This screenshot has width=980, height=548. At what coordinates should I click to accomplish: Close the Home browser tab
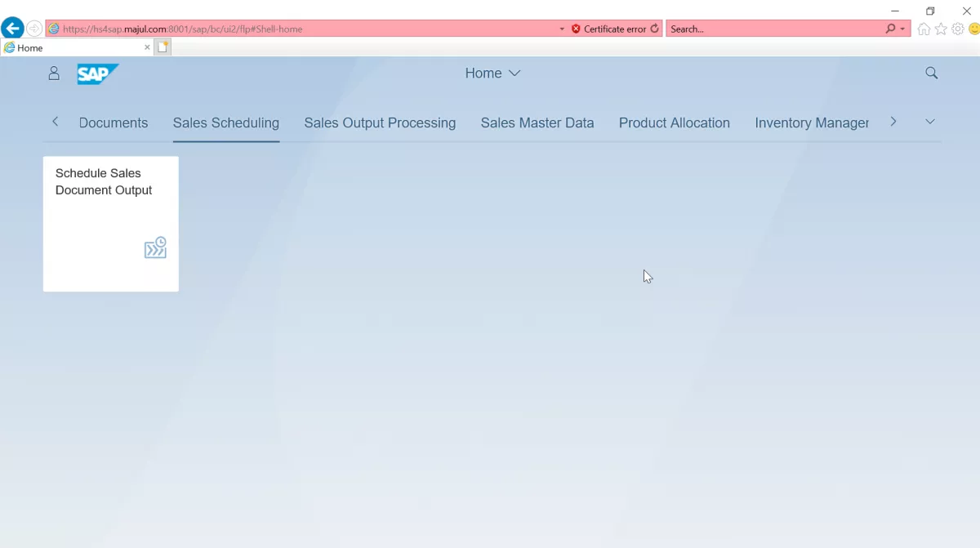147,47
